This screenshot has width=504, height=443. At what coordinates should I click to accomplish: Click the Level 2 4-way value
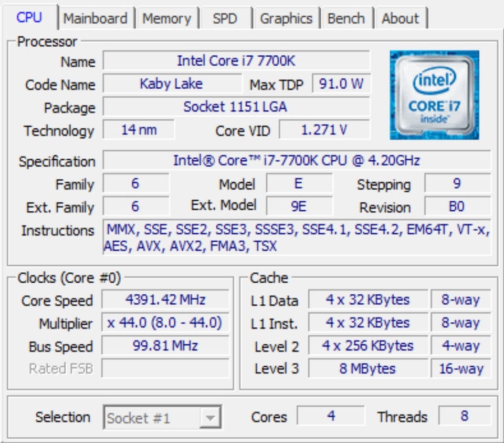pos(461,346)
